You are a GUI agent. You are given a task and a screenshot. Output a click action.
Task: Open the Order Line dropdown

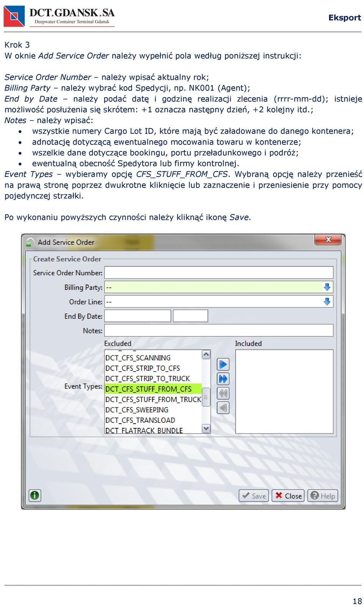click(327, 302)
